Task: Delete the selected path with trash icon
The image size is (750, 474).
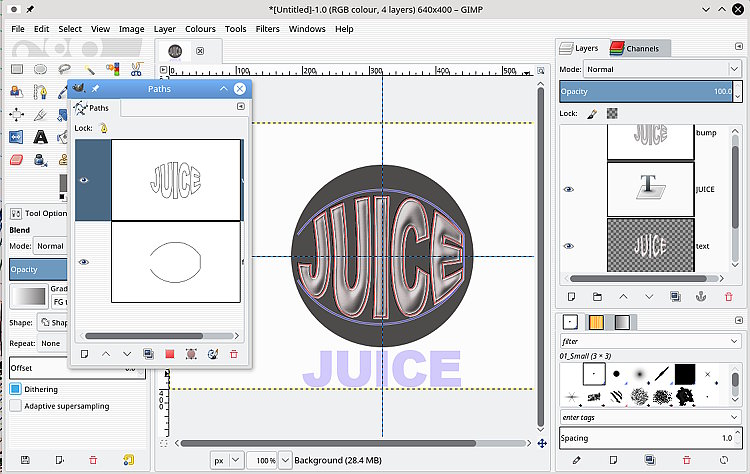Action: [x=234, y=354]
